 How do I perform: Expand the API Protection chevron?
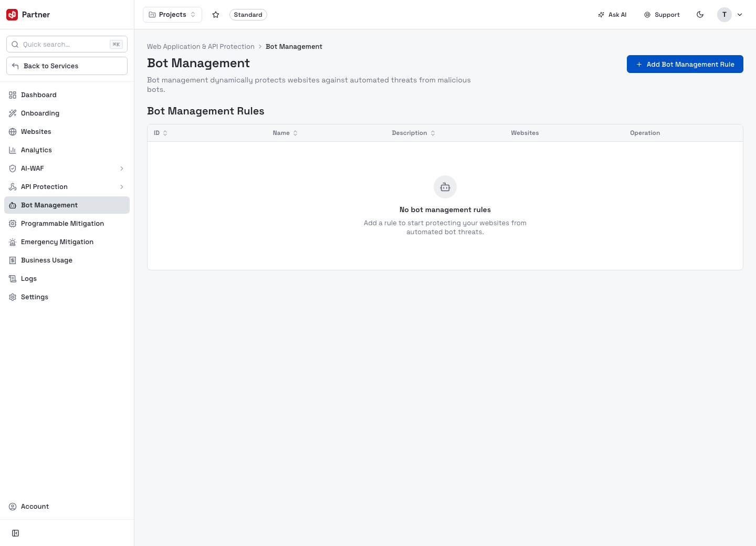(122, 187)
